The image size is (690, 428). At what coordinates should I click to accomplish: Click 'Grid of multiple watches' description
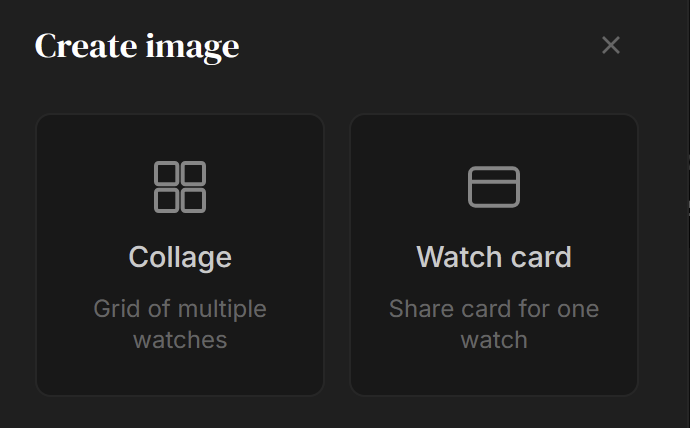click(180, 324)
